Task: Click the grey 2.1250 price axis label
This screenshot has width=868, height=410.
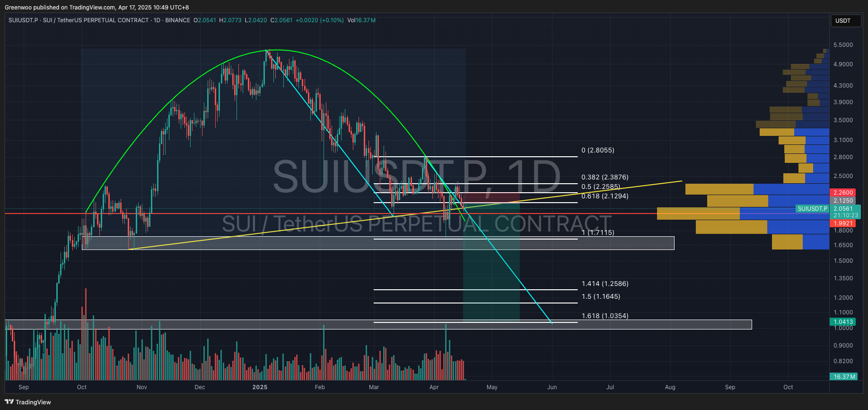Action: click(843, 201)
